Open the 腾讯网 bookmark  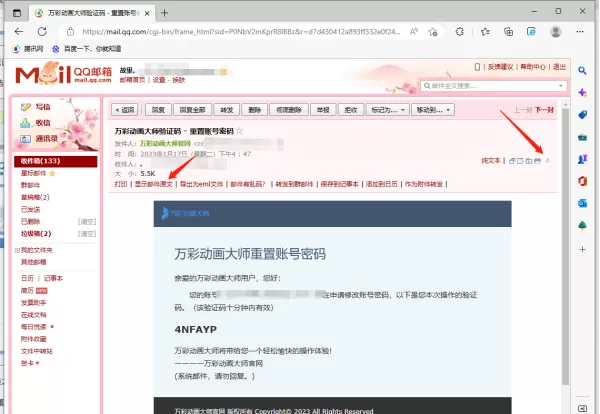coord(28,49)
